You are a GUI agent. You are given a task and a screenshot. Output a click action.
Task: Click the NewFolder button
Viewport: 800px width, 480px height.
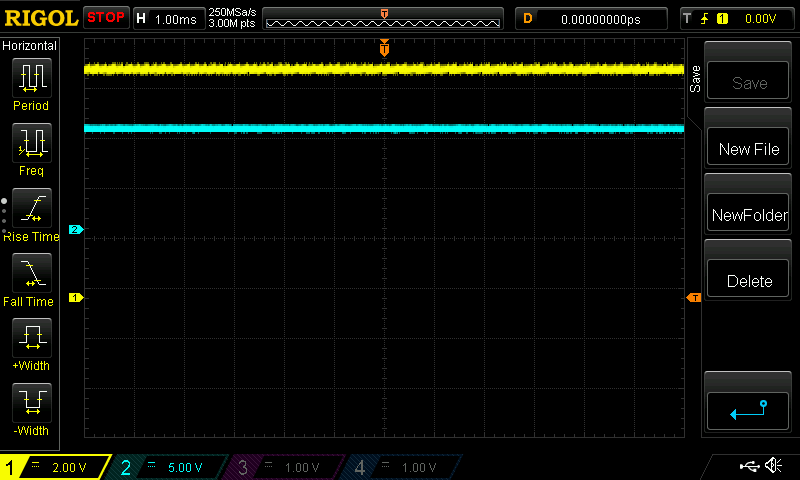(749, 215)
